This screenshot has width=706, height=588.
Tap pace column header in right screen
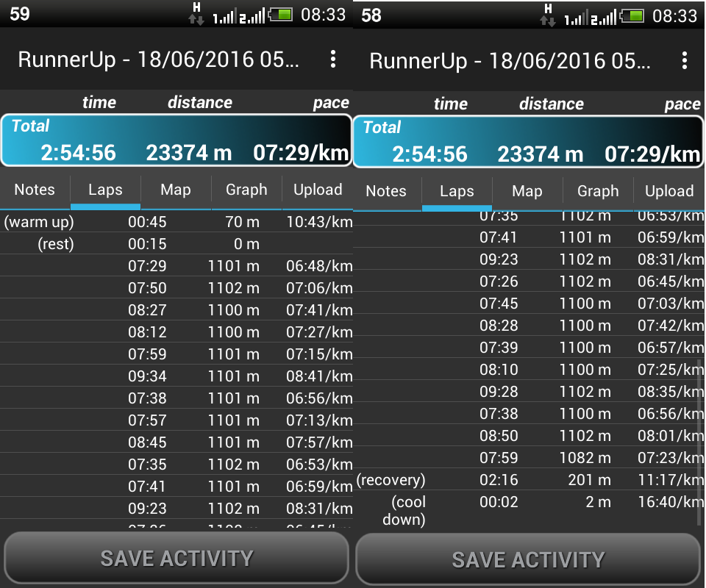tap(682, 104)
